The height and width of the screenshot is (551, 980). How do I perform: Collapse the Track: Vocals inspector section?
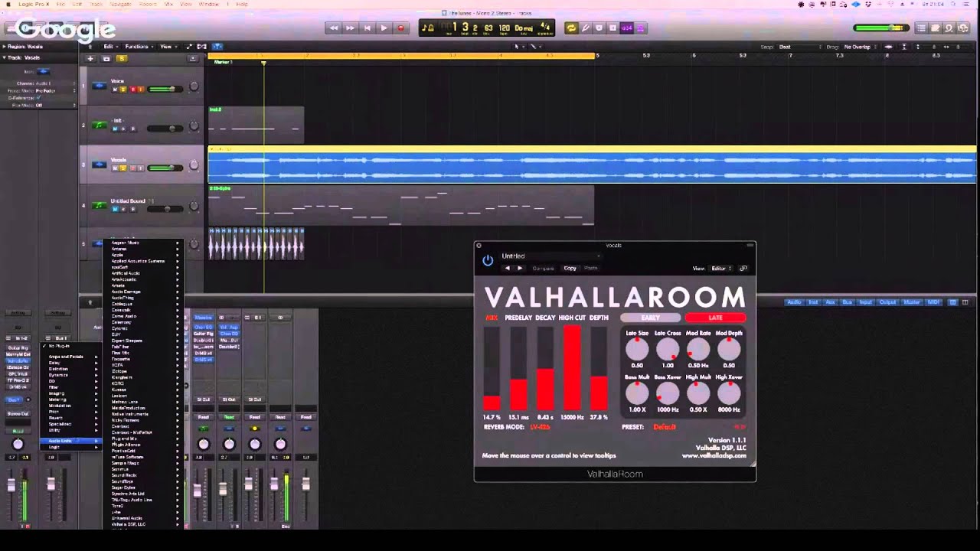(x=2, y=57)
